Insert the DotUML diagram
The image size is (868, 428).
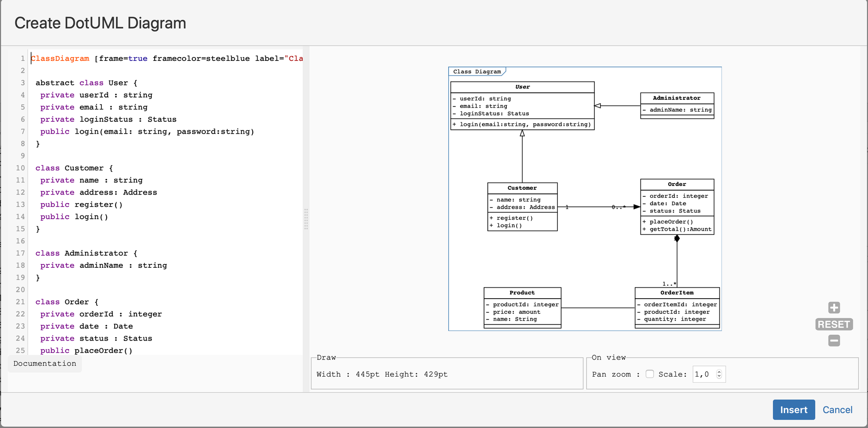(794, 410)
